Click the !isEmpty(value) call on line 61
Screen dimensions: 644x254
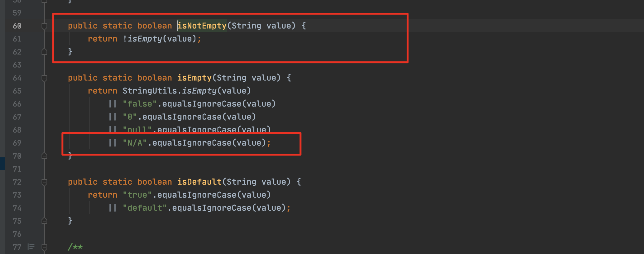pyautogui.click(x=160, y=39)
